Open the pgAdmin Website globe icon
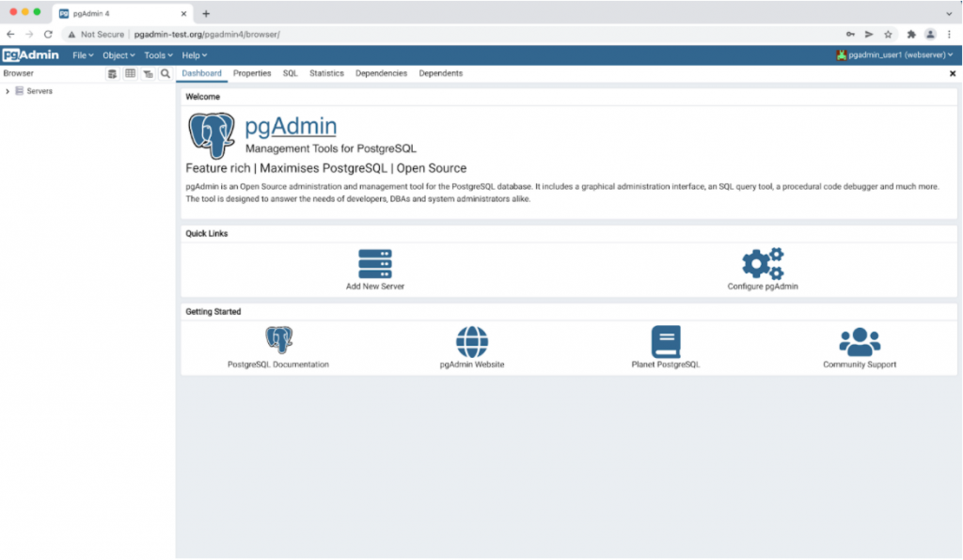This screenshot has width=963, height=560. [x=471, y=341]
